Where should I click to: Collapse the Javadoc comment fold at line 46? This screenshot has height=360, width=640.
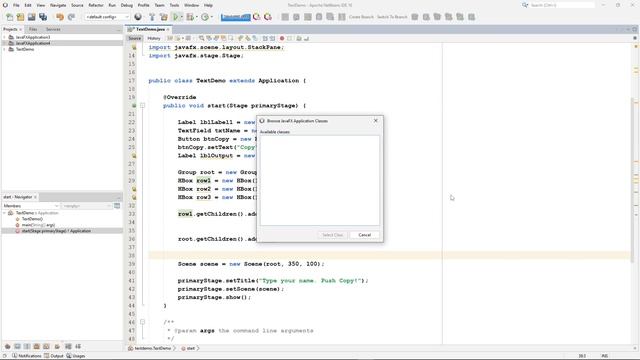click(142, 322)
